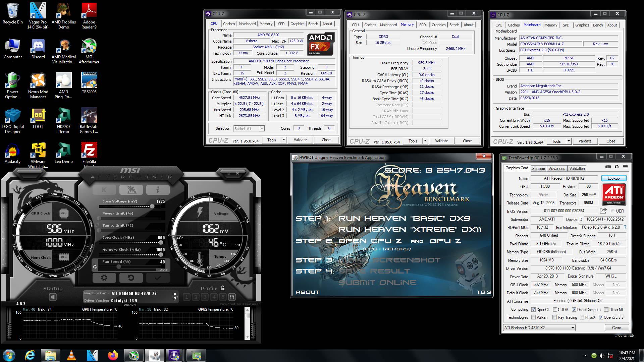Click Windows Start button

point(9,355)
